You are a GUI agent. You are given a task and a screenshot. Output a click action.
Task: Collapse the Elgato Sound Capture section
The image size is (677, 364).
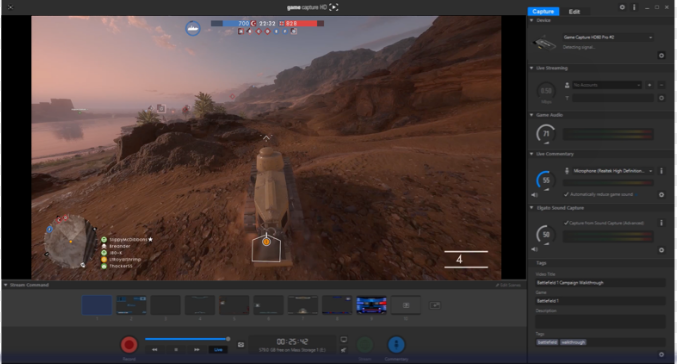tap(531, 208)
